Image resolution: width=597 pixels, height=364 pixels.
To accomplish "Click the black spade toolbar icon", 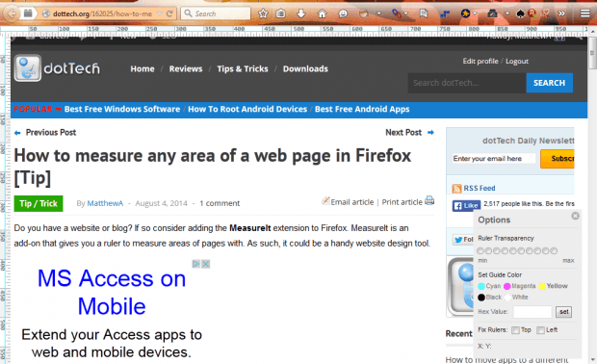I will [x=520, y=14].
